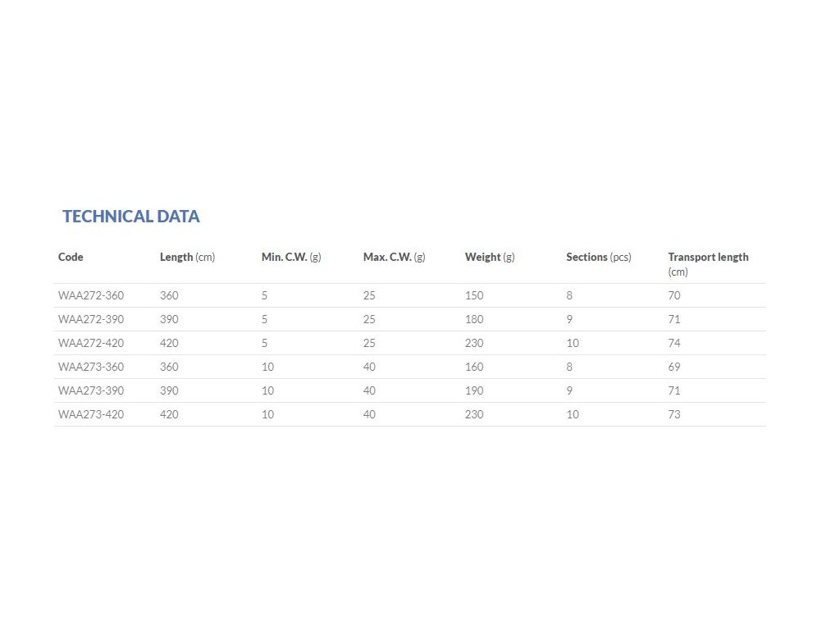
Task: Click the Length (cm) column header
Action: (x=187, y=257)
